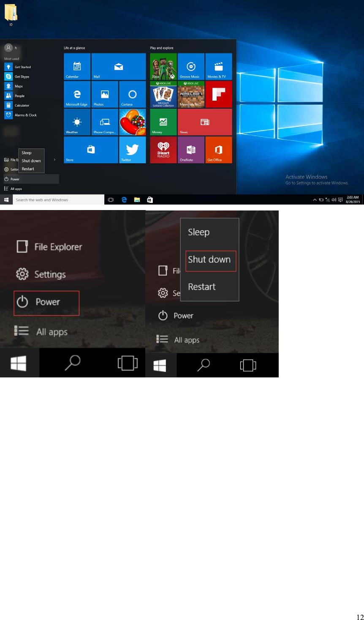
Task: Open Microsoft Solitaire Collection tile
Action: pos(163,94)
